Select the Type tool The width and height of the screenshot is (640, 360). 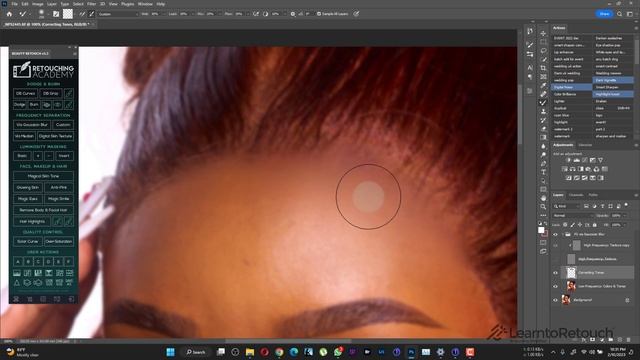543,172
